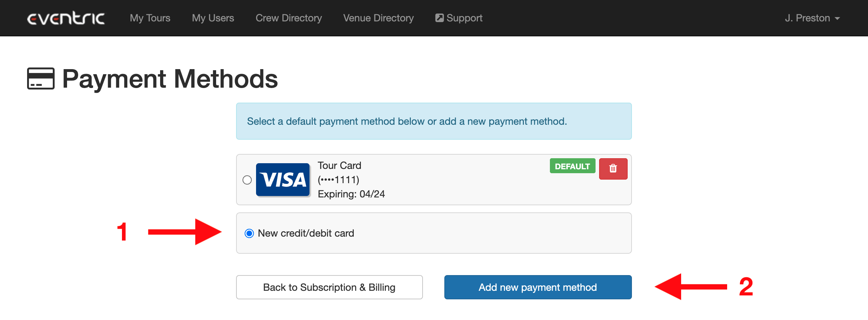Open the Crew Directory
Screen dimensions: 868x320
click(x=289, y=18)
